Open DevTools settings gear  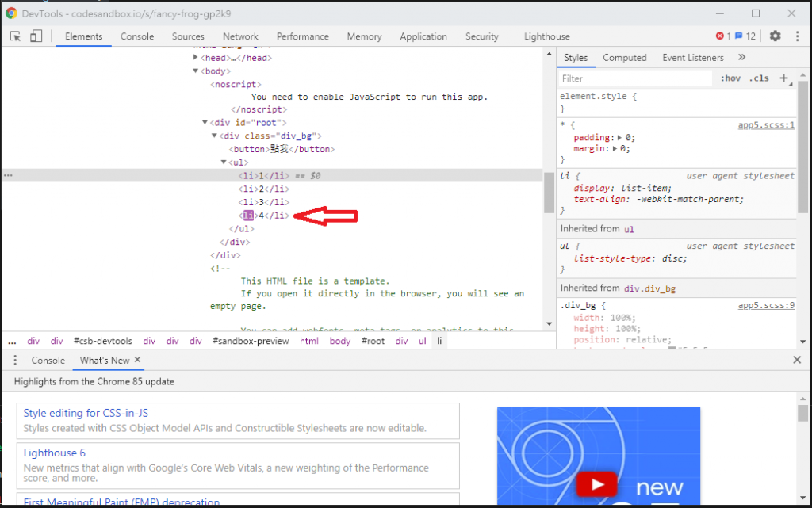775,36
